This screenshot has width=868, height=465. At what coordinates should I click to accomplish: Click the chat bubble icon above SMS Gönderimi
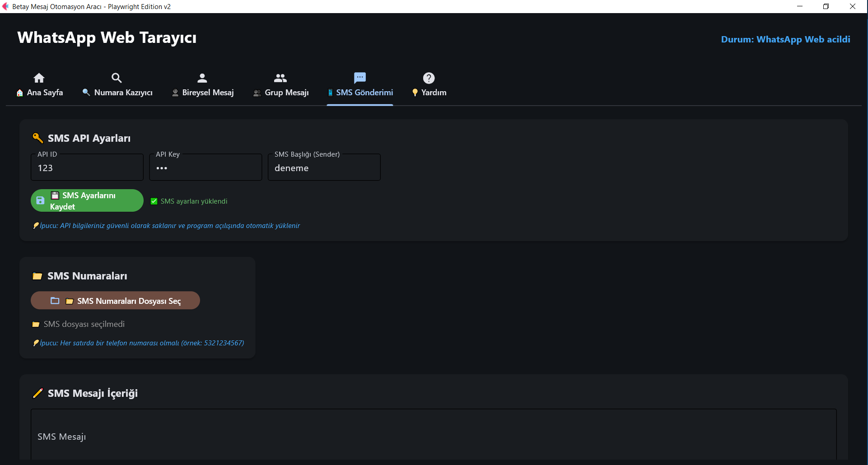[360, 78]
